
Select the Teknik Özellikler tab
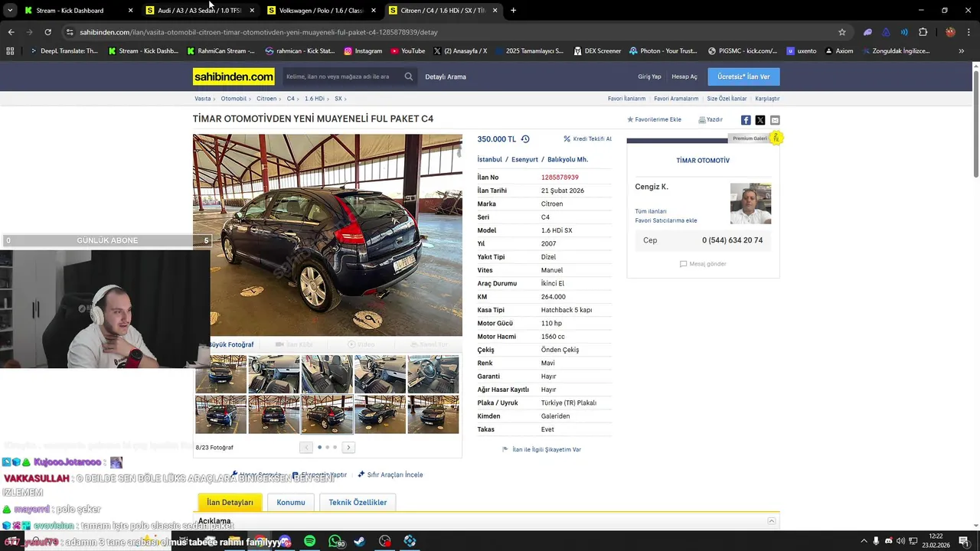[358, 503]
